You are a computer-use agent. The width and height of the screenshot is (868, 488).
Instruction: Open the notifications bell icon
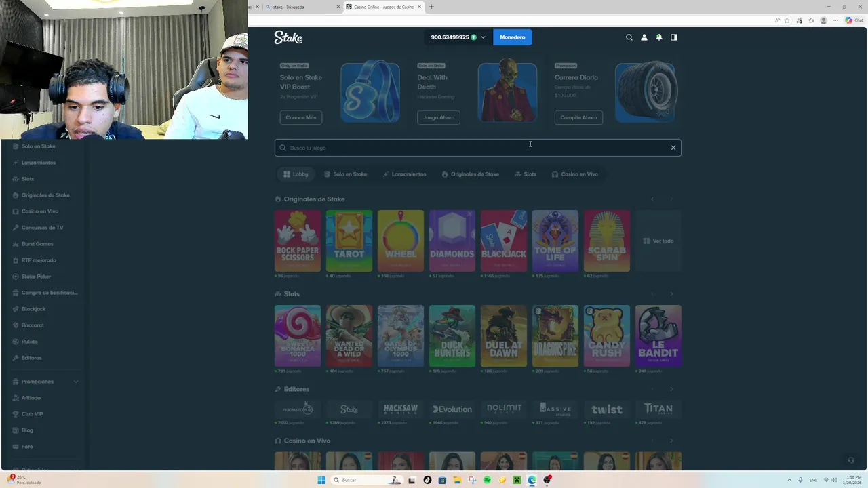point(659,37)
